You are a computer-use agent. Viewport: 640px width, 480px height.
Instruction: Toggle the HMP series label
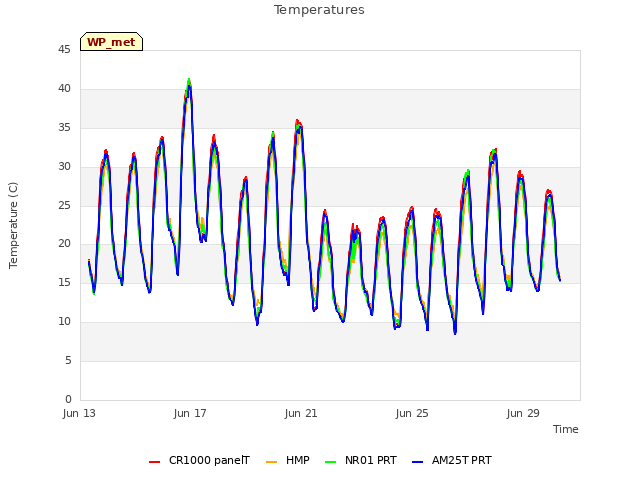tap(298, 460)
